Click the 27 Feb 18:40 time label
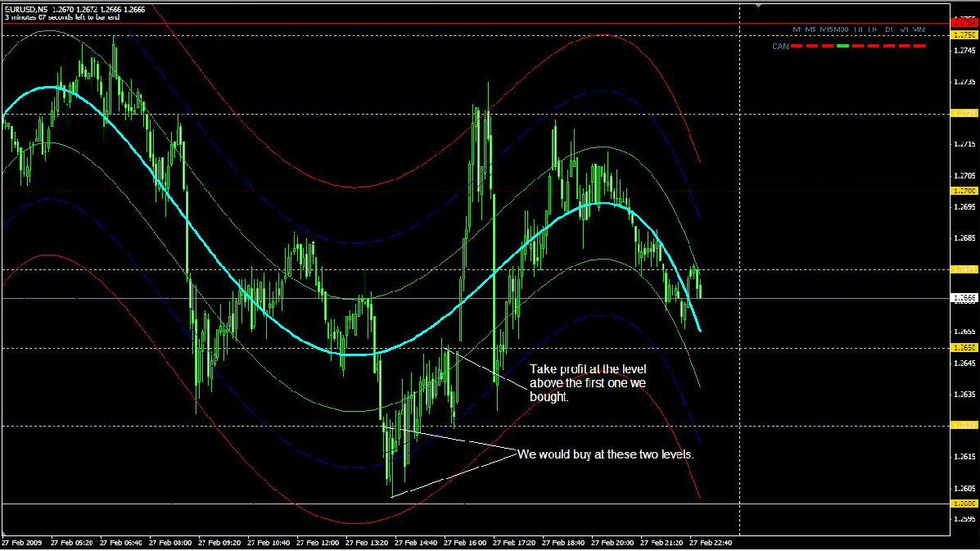Viewport: 980px width, 551px height. pos(564,543)
